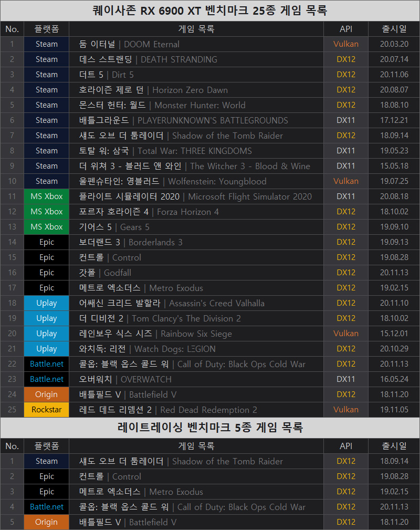The width and height of the screenshot is (420, 530).
Task: Select release date 19.11.05
Action: pyautogui.click(x=394, y=409)
